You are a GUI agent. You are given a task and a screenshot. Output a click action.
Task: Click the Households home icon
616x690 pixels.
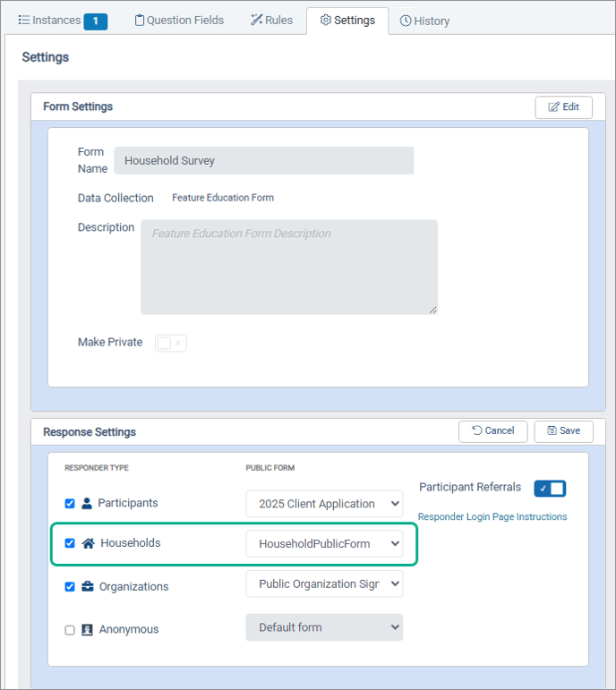coord(89,543)
